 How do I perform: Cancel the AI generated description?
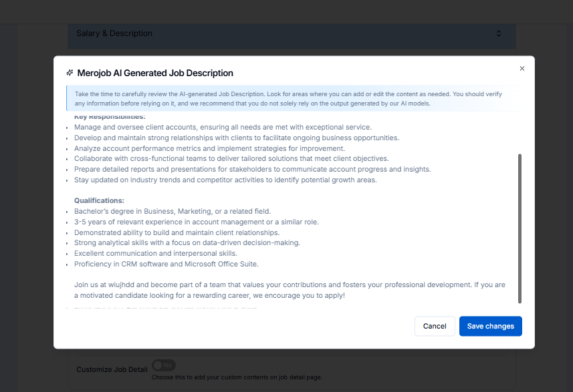click(435, 326)
